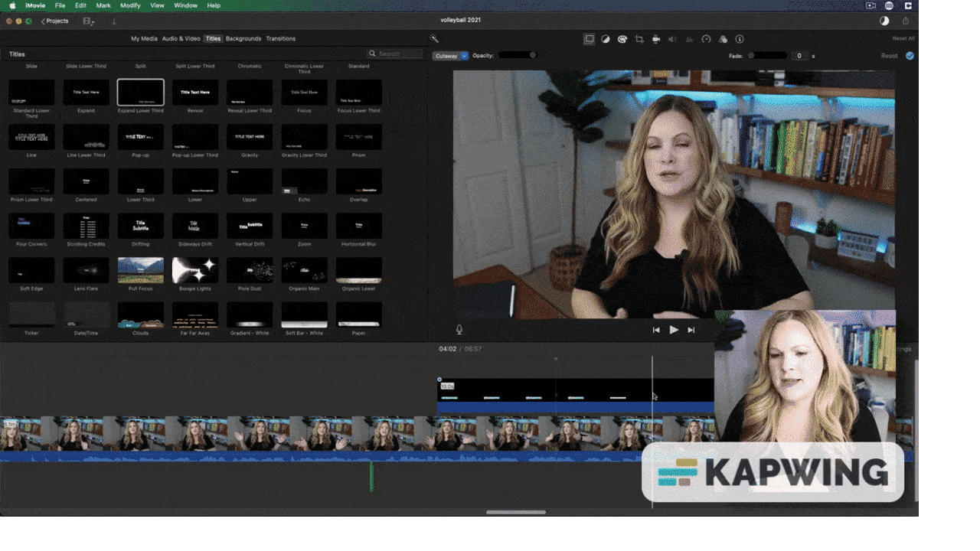The width and height of the screenshot is (980, 551).
Task: Open the File menu
Action: tap(60, 5)
